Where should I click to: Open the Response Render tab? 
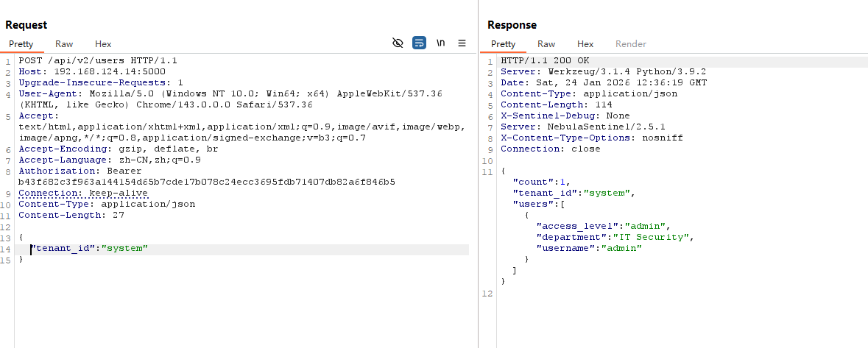tap(631, 44)
